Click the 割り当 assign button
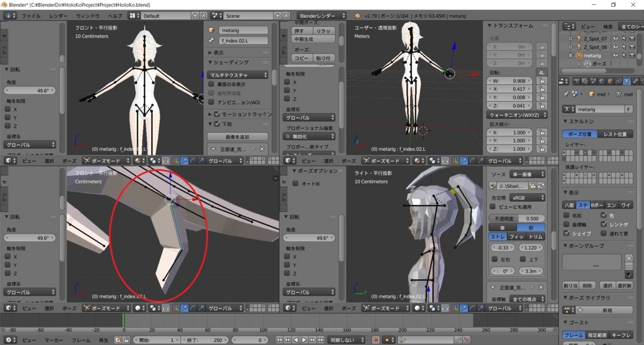Image resolution: width=644 pixels, height=345 pixels. click(x=570, y=285)
